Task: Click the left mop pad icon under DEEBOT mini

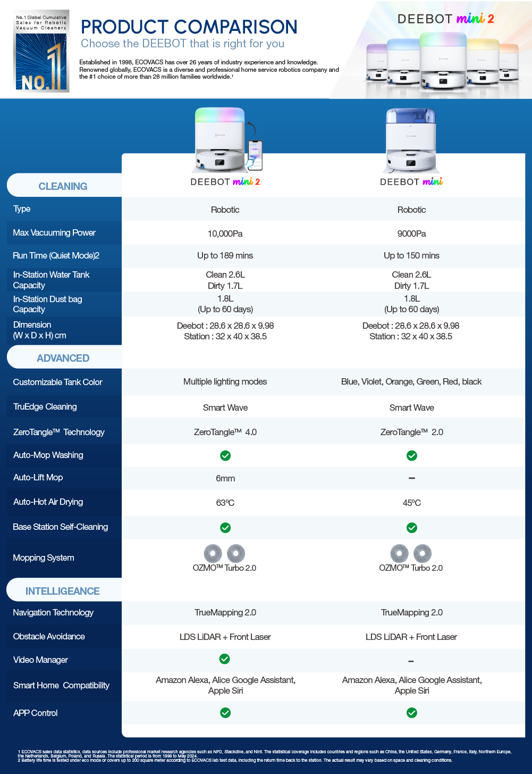Action: (x=400, y=554)
